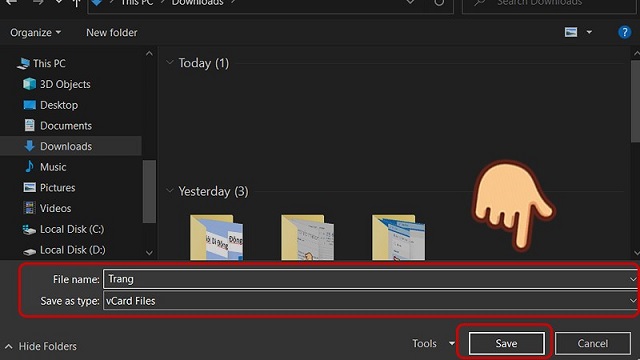Viewport: 640px width, 360px height.
Task: Select Documents in navigation pane
Action: pos(66,126)
